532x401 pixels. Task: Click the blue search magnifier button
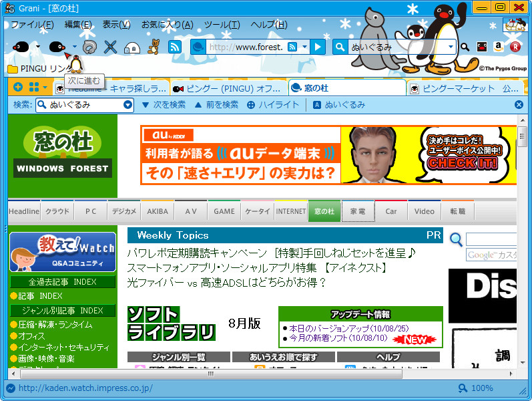click(340, 47)
